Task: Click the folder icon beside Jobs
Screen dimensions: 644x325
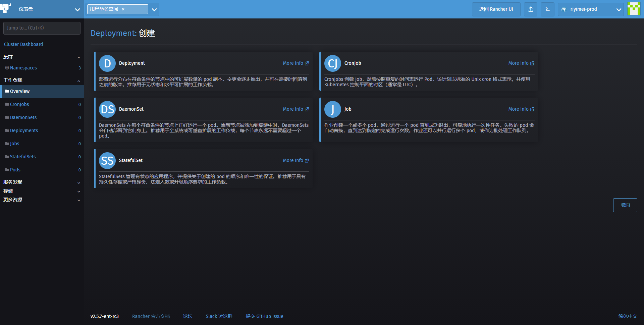Action: (7, 144)
